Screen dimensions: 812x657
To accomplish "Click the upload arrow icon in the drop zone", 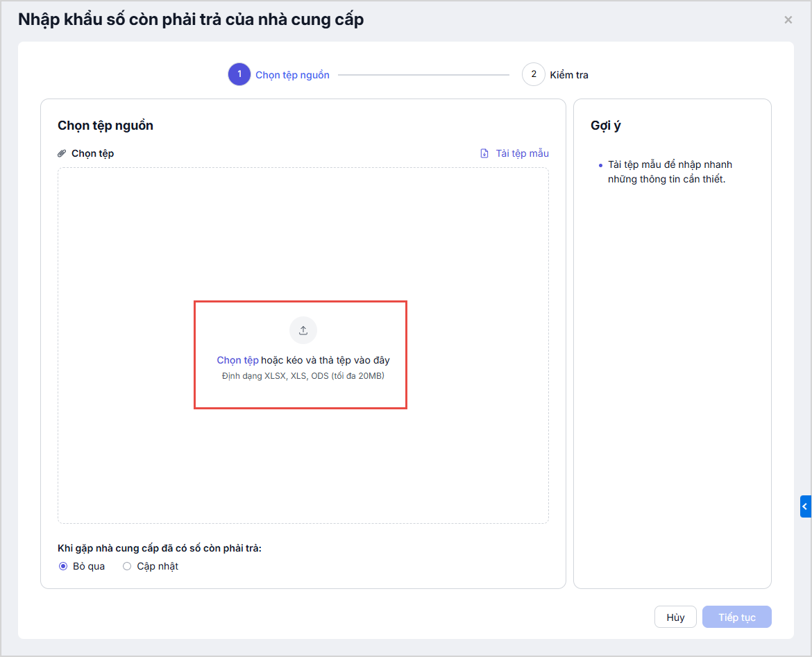I will 303,330.
